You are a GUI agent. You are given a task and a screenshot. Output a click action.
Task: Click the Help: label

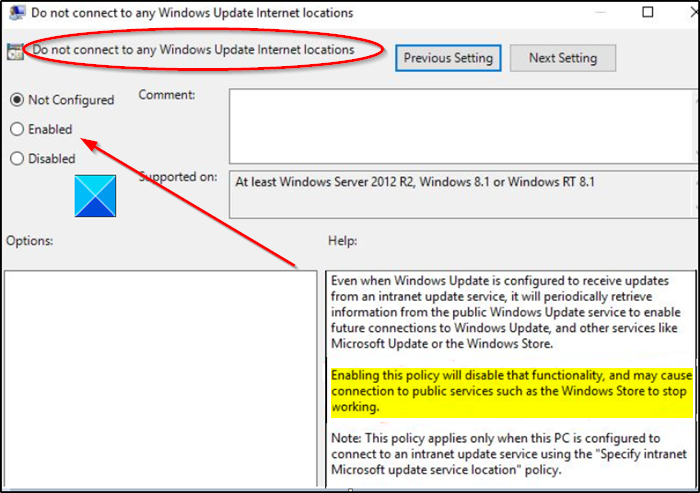pyautogui.click(x=342, y=241)
